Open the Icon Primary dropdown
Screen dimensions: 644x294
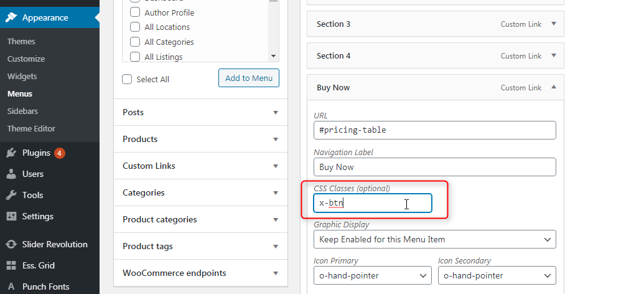click(373, 275)
